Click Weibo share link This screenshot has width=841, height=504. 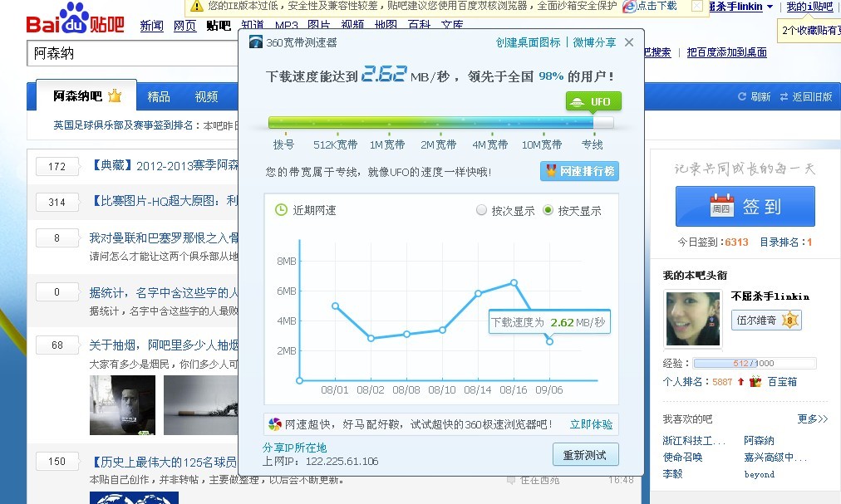point(594,42)
